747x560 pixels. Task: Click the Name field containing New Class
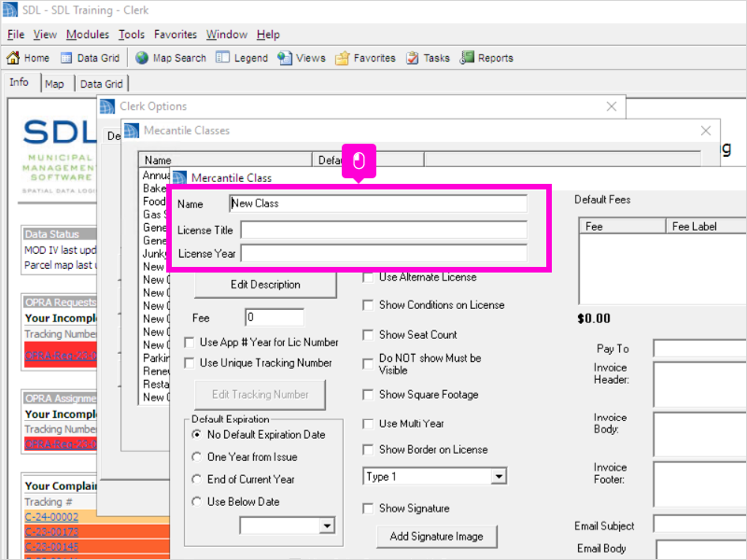tap(378, 203)
